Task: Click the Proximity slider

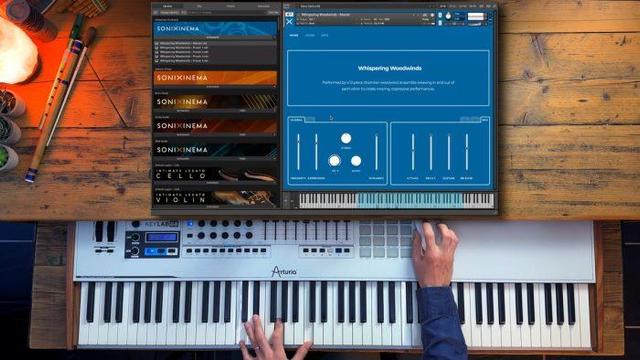Action: click(x=298, y=152)
